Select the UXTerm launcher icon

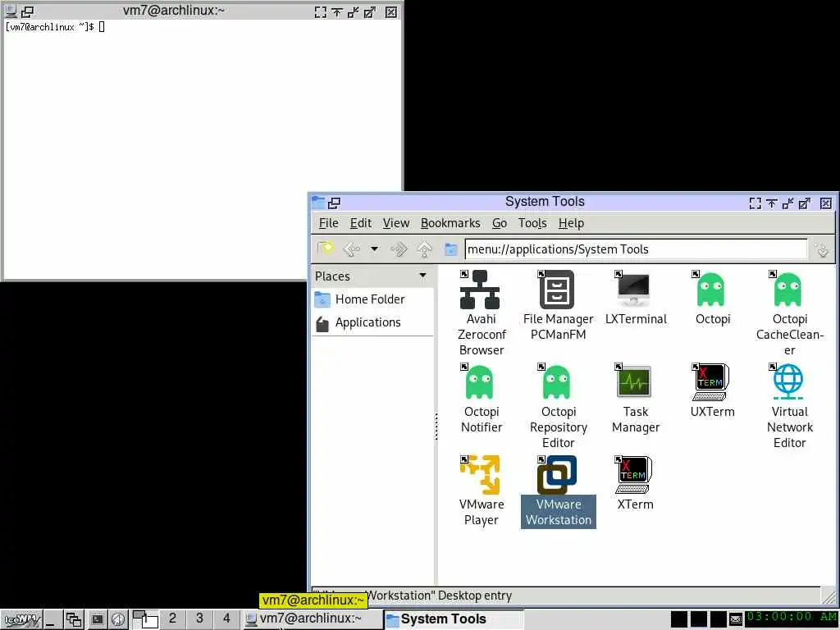(710, 382)
